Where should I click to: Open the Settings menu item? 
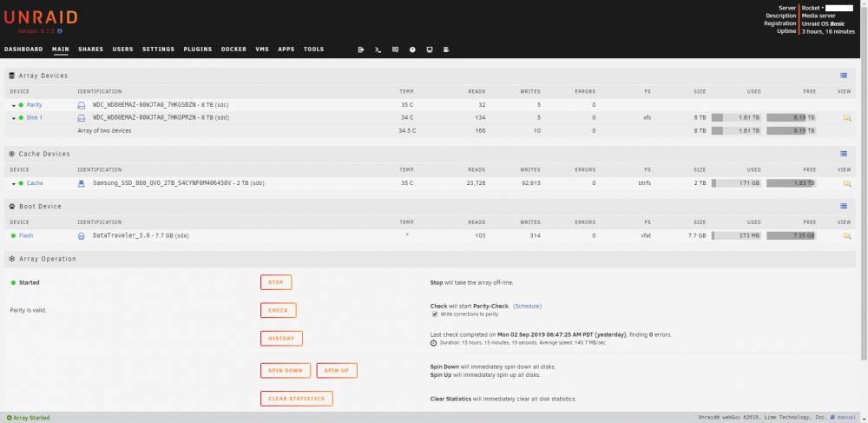[158, 50]
